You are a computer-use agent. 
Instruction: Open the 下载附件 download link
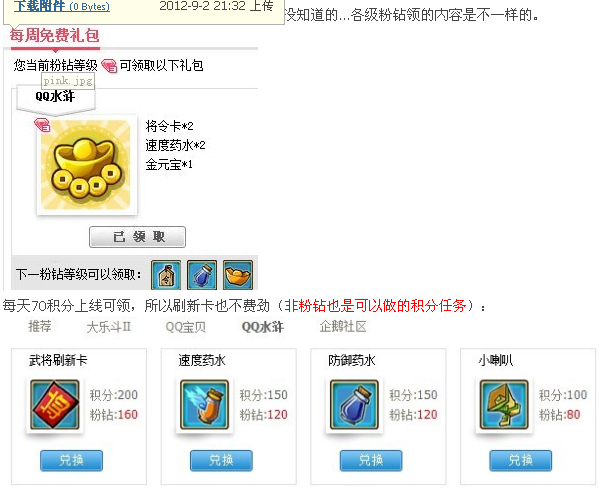(39, 6)
